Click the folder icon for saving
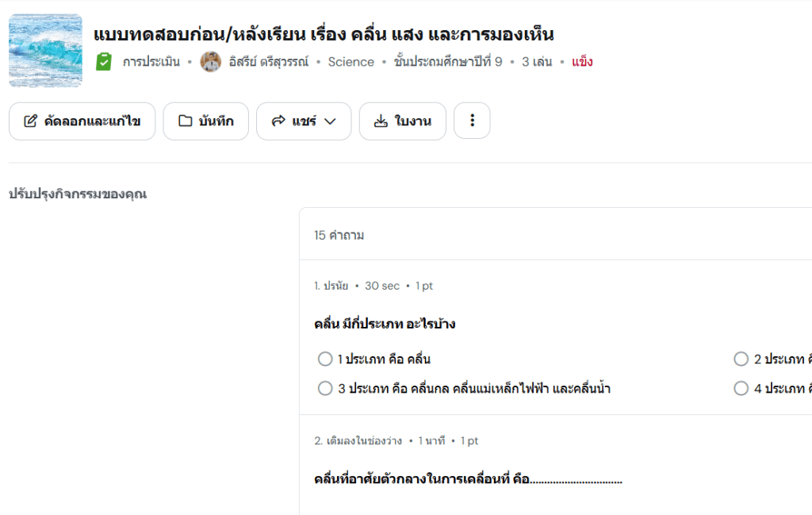Viewport: 812px width, 515px height. [185, 121]
